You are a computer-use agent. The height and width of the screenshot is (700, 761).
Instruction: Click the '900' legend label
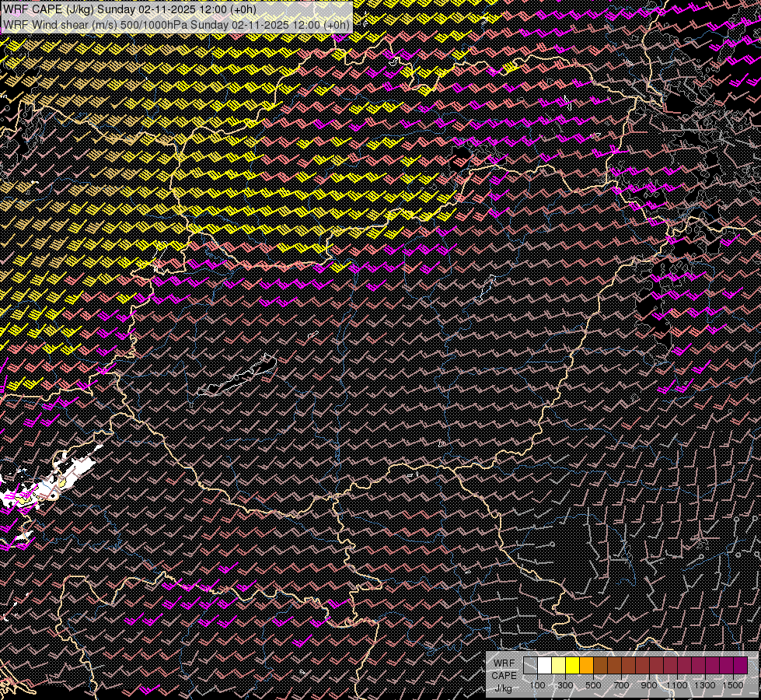pyautogui.click(x=649, y=685)
